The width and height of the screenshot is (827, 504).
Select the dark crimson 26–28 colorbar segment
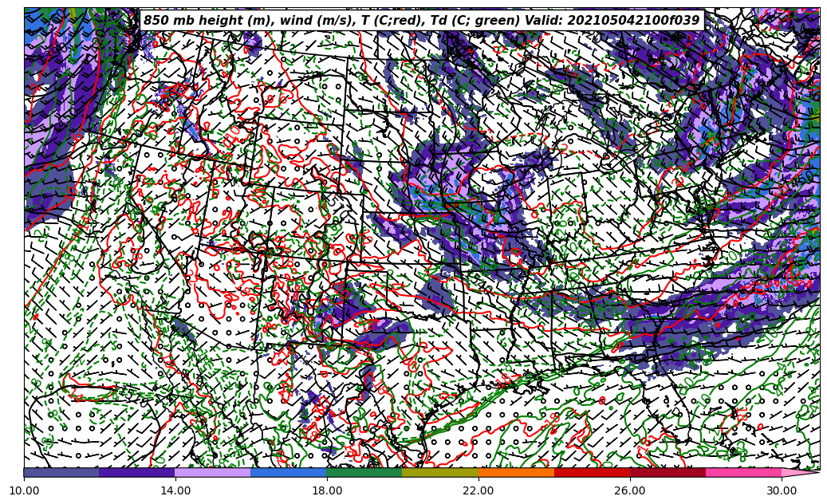coord(668,472)
